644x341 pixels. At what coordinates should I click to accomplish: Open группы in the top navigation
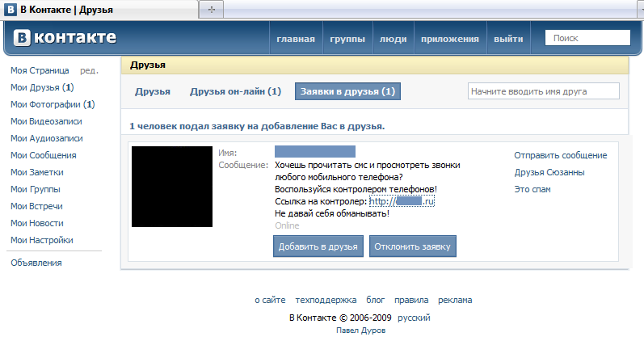coord(347,39)
